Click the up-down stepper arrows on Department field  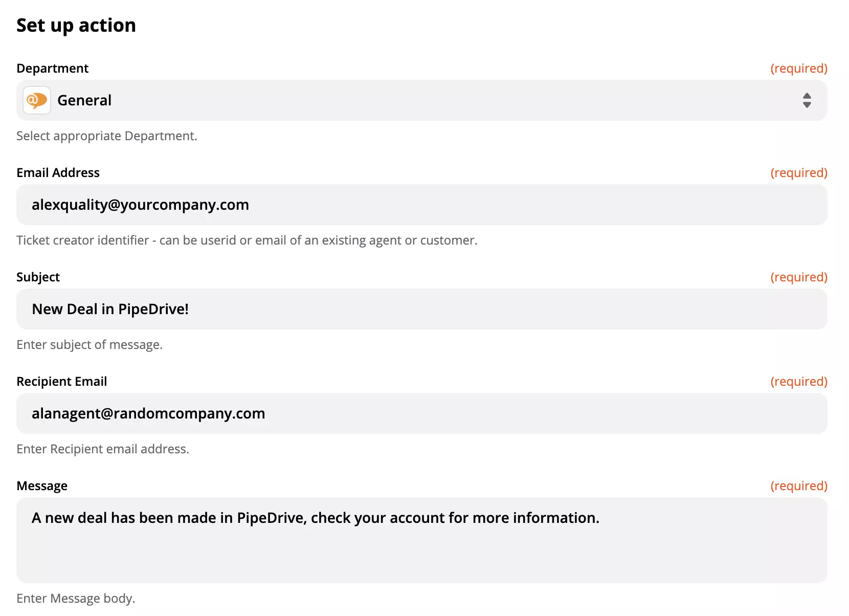[x=807, y=100]
